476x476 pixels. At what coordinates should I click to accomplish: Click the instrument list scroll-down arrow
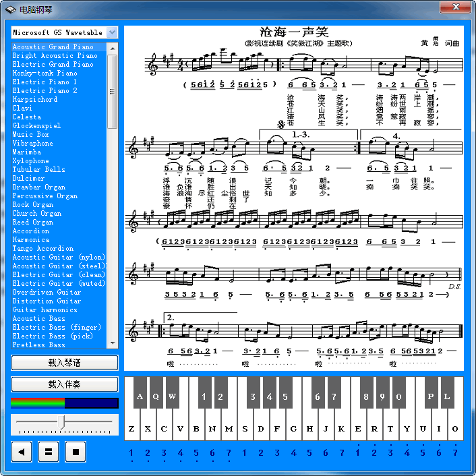pyautogui.click(x=113, y=343)
